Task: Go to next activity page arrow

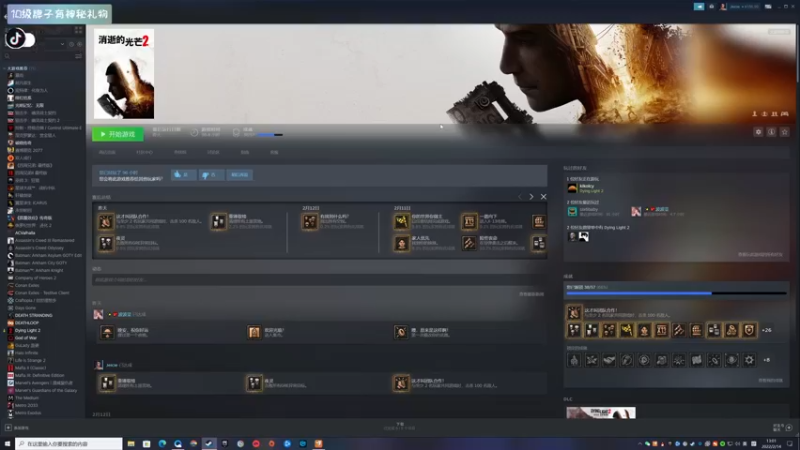Action: coord(531,196)
